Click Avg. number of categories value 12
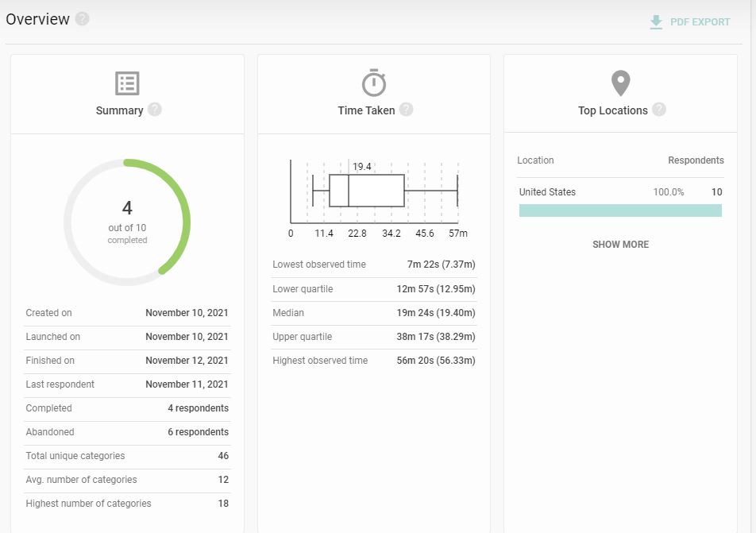Screen dimensions: 756x533 (223, 480)
